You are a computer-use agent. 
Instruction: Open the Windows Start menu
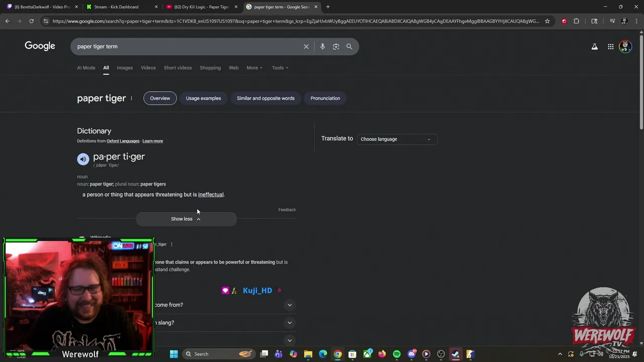(174, 354)
